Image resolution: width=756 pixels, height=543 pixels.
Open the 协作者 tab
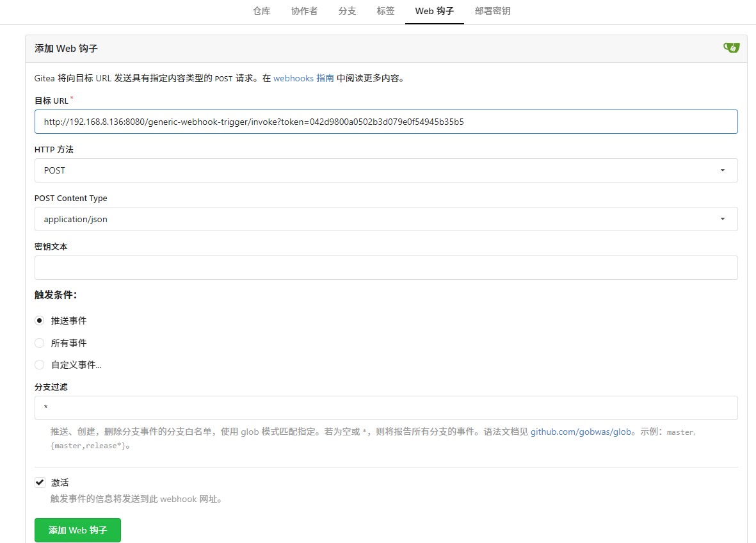pos(304,11)
